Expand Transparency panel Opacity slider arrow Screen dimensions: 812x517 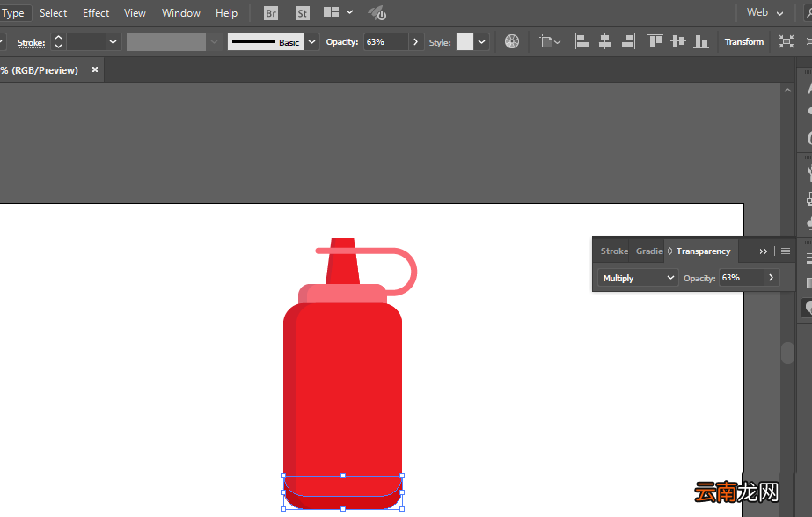(x=771, y=278)
